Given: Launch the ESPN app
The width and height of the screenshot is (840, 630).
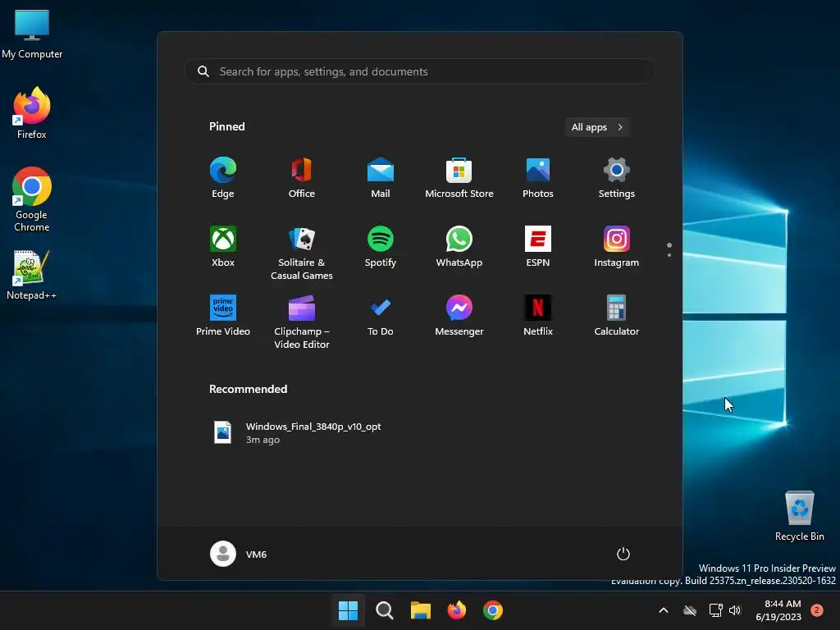Looking at the screenshot, I should coord(538,247).
